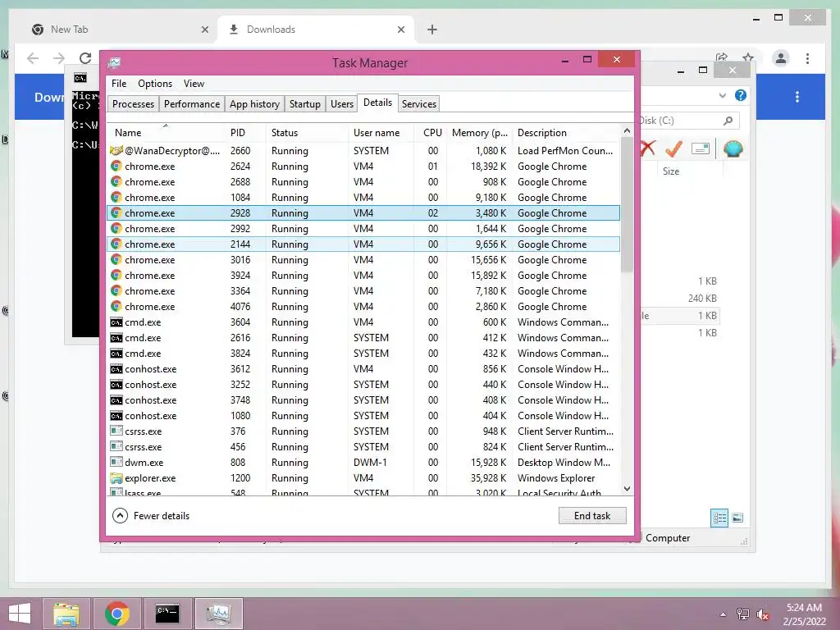Open Chrome three-dot menu
The image size is (840, 630).
807,58
